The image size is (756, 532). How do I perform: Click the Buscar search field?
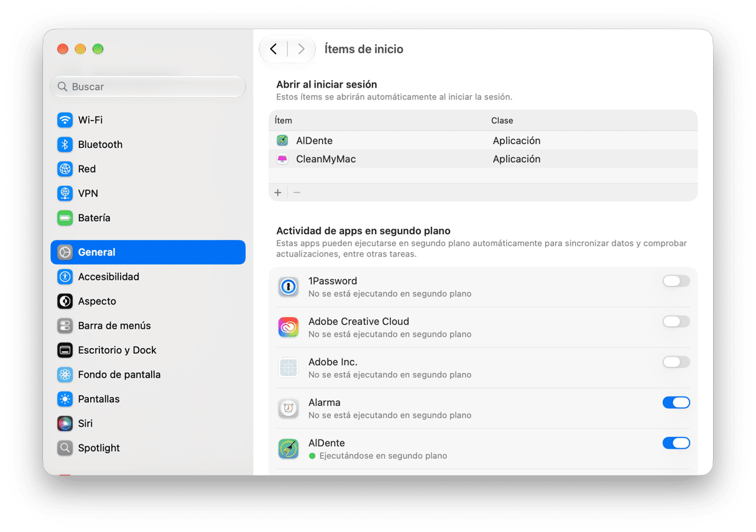coord(148,87)
